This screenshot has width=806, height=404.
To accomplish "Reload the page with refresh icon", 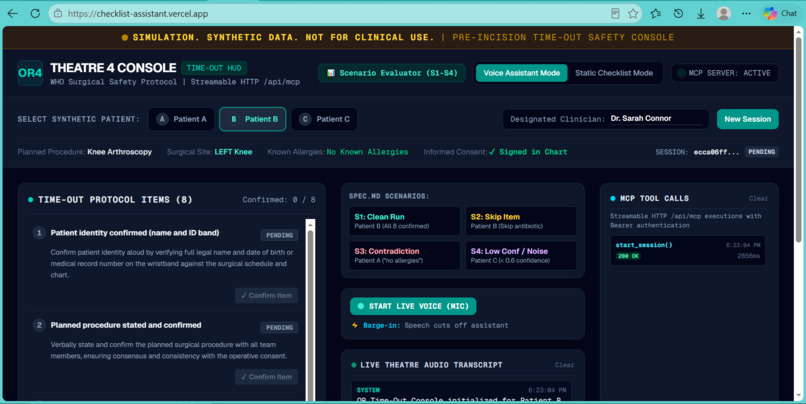I will coord(35,13).
